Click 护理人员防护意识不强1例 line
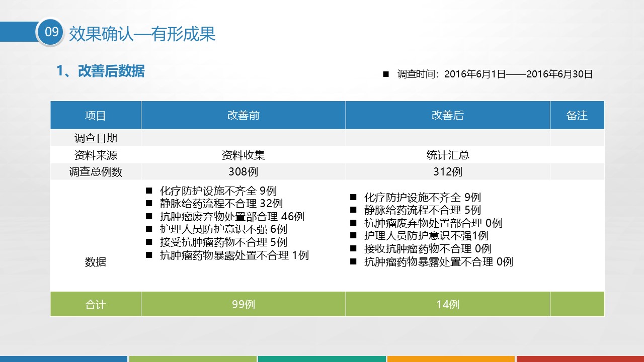Image resolution: width=644 pixels, height=362 pixels. click(x=426, y=236)
